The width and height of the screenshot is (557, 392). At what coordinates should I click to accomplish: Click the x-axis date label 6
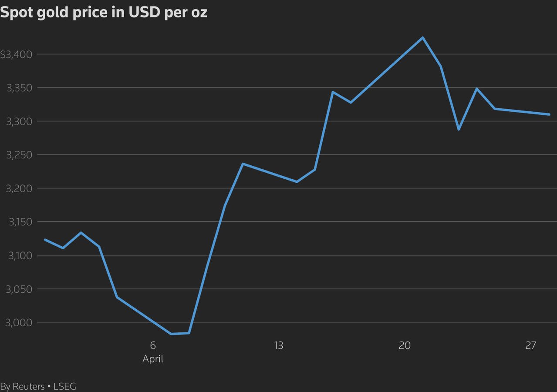coord(153,345)
